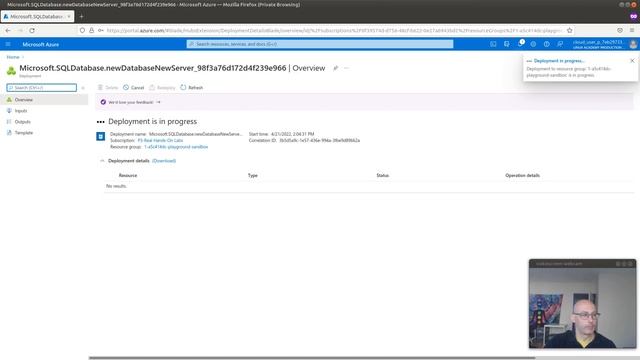Open Cloud Shell from the header
The width and height of the screenshot is (640, 360).
[x=493, y=44]
